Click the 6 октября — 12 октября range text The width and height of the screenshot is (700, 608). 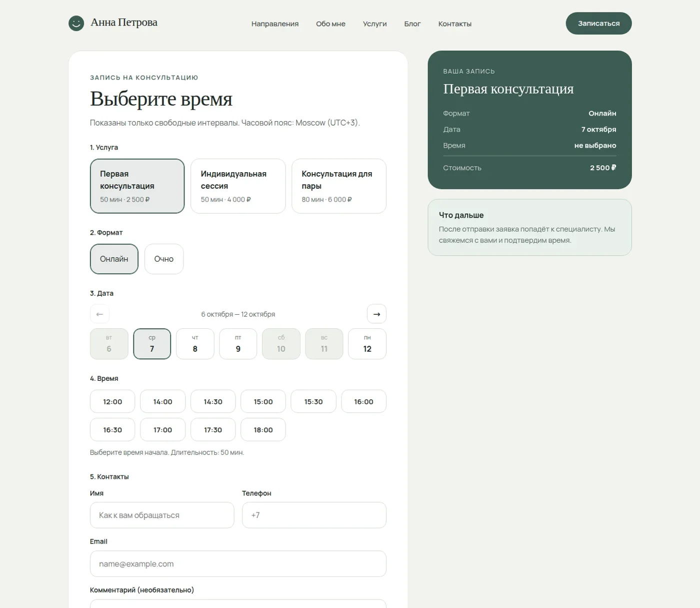[238, 314]
